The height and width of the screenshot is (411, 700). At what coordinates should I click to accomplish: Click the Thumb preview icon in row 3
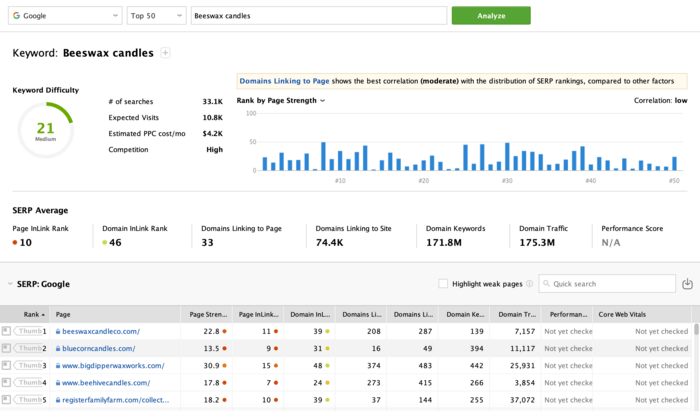point(29,365)
